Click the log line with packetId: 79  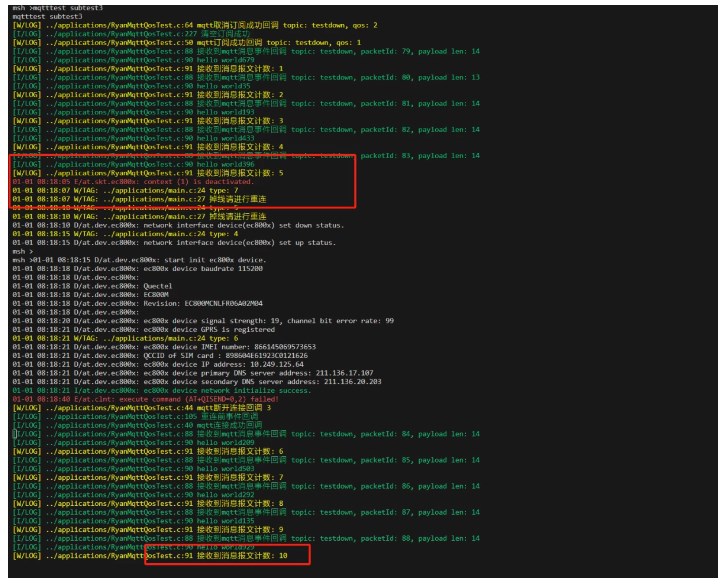pyautogui.click(x=246, y=51)
